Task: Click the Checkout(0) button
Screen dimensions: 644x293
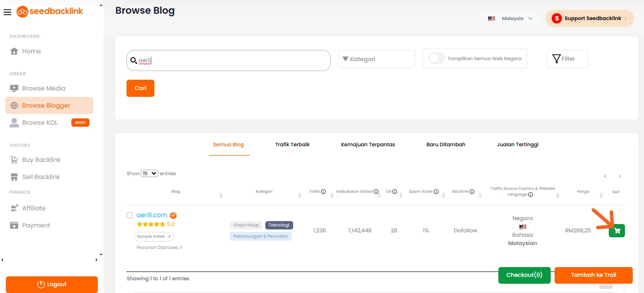Action: [x=524, y=275]
